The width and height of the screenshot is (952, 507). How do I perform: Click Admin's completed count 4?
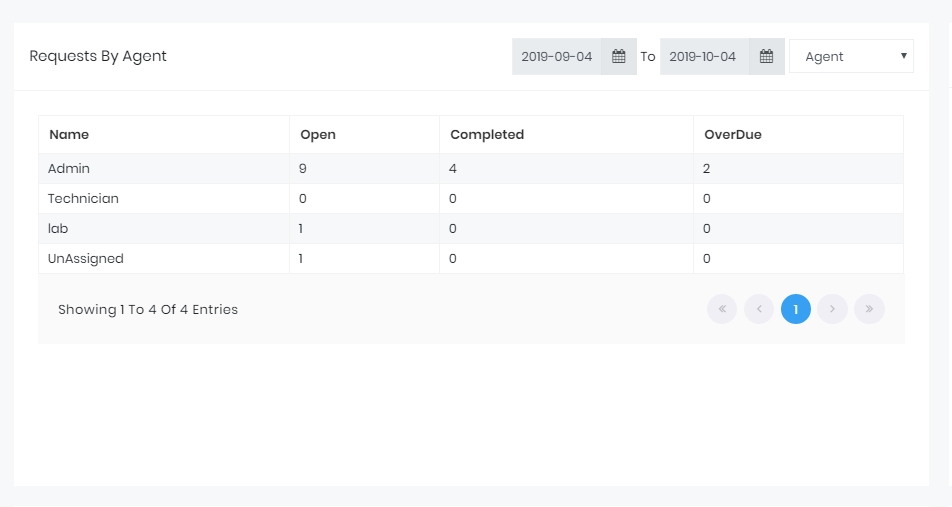pyautogui.click(x=453, y=169)
